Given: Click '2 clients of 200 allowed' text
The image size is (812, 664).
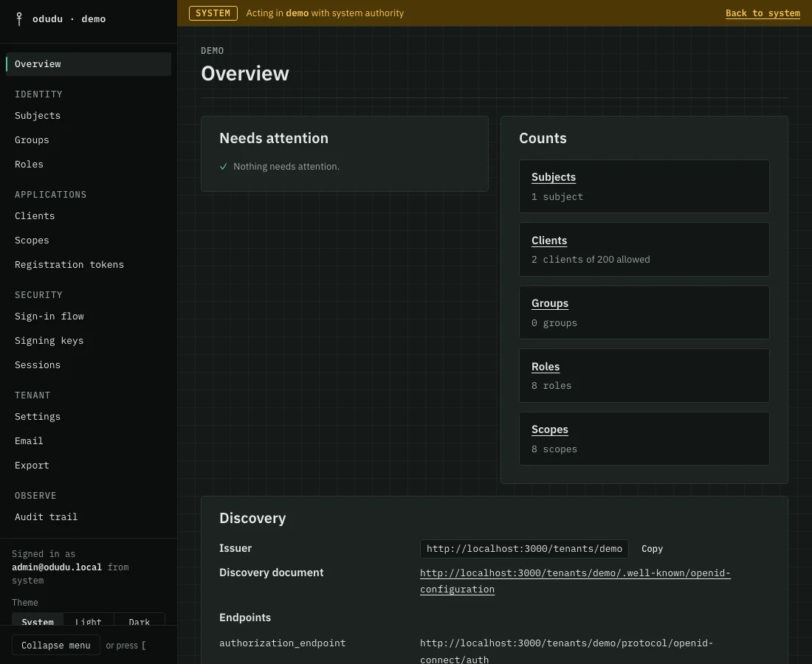Looking at the screenshot, I should (591, 260).
